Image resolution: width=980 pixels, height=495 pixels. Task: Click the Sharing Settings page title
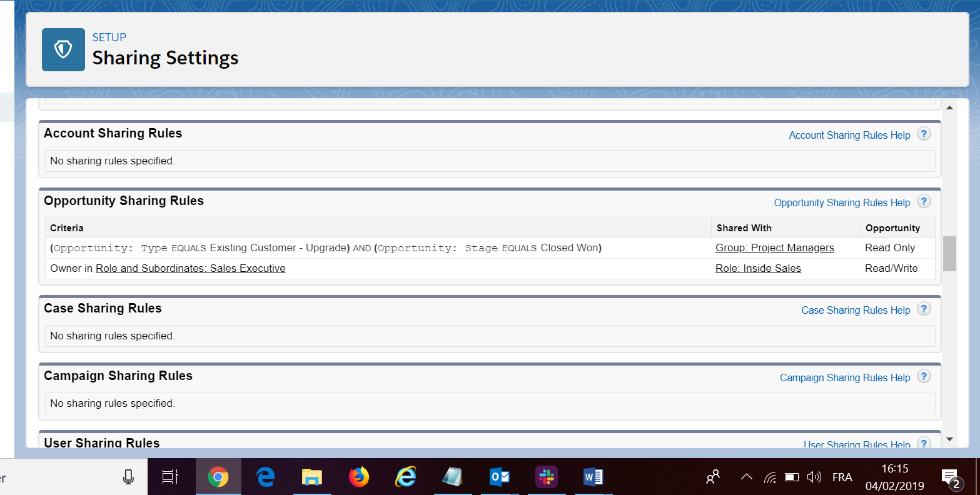(x=166, y=58)
